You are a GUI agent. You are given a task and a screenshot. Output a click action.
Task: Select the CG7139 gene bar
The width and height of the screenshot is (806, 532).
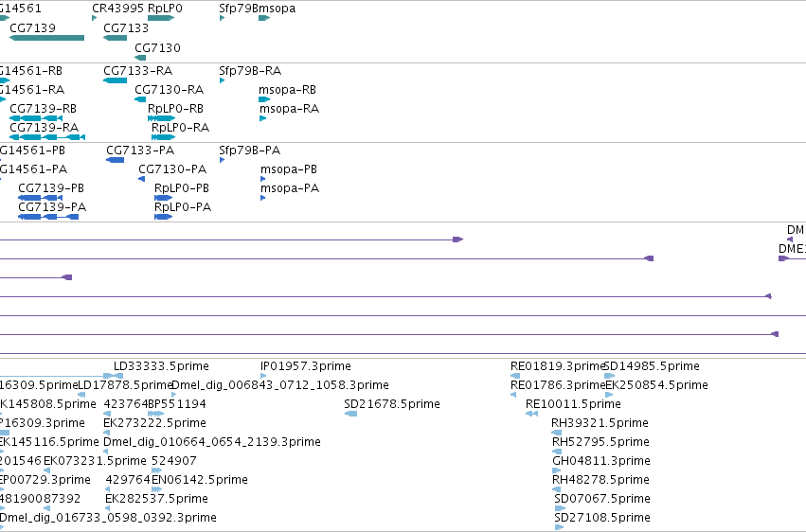coord(46,38)
